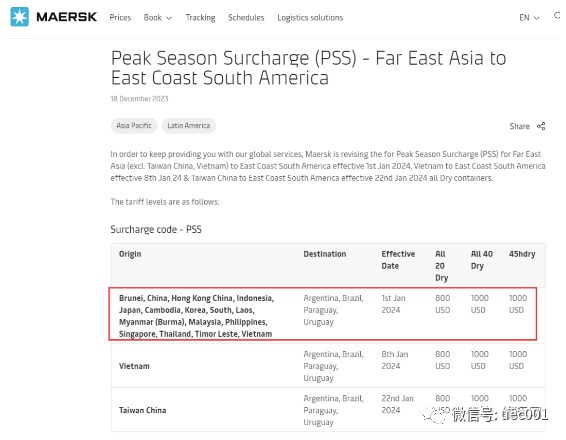
Task: Click the 'Origin' column header
Action: pyautogui.click(x=130, y=254)
